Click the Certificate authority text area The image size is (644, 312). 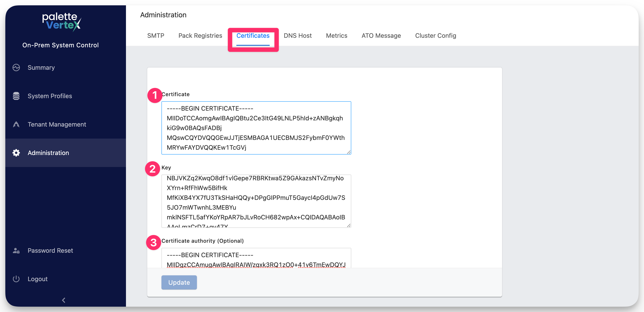[256, 258]
